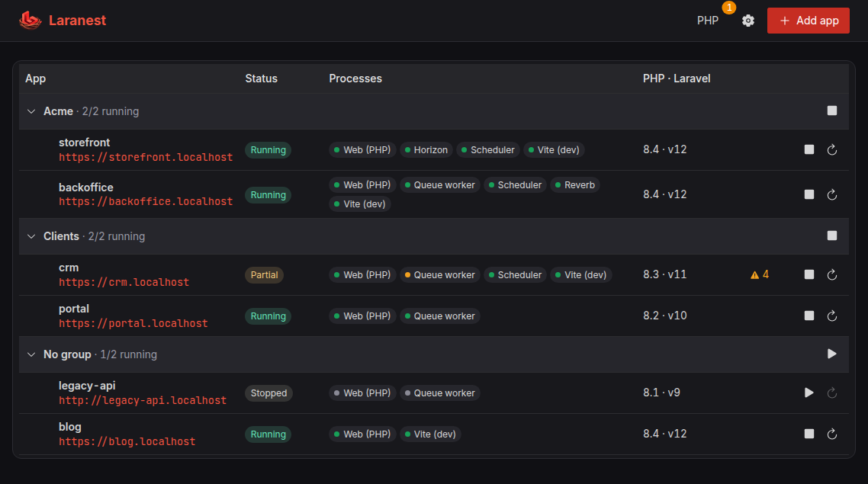868x484 pixels.
Task: Open https://portal.localhost link
Action: [133, 323]
